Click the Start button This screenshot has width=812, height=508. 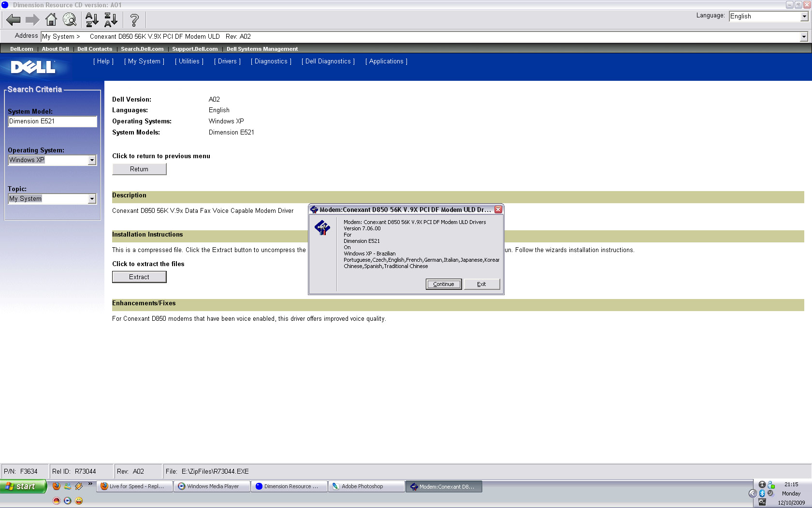coord(23,486)
